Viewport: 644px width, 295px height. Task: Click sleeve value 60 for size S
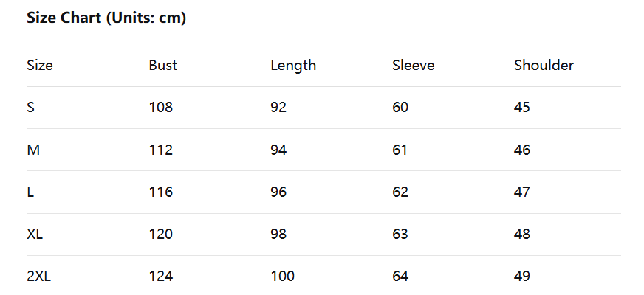point(400,108)
